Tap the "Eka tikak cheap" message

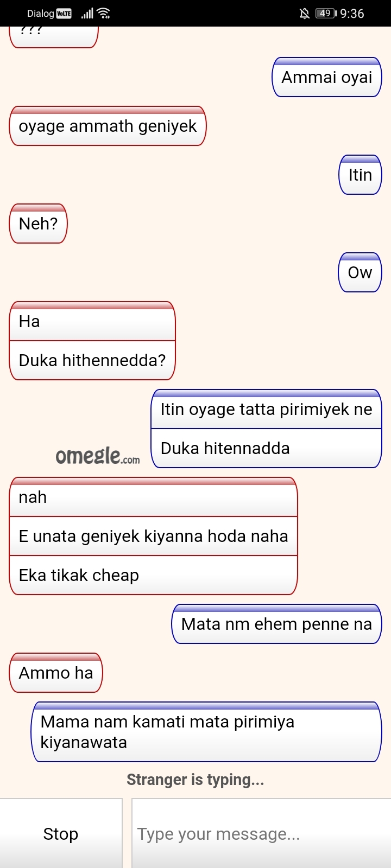153,575
